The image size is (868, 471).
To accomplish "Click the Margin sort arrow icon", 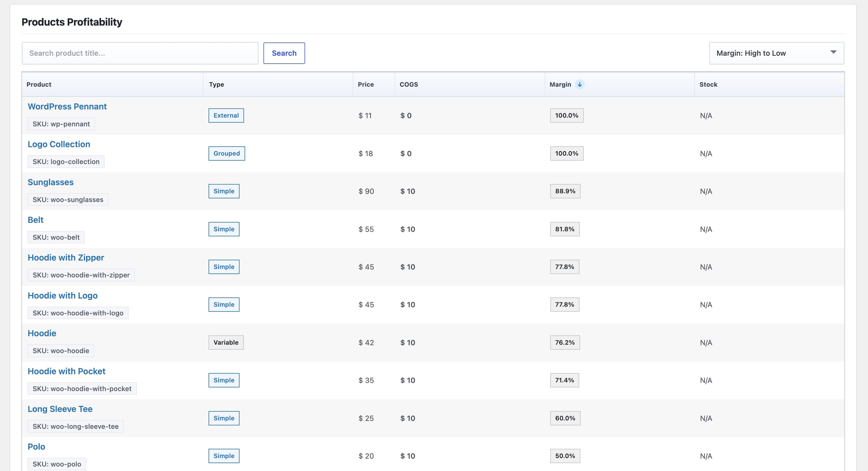I will [579, 85].
